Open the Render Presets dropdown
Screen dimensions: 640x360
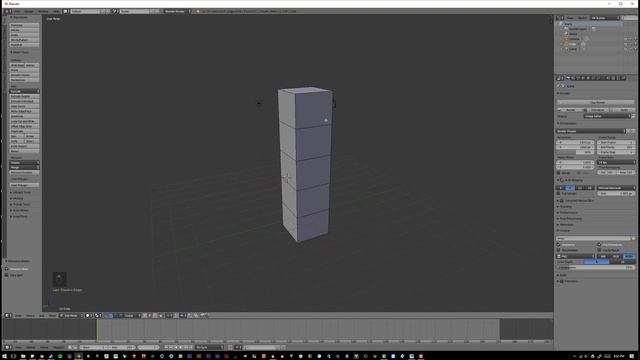pos(590,131)
